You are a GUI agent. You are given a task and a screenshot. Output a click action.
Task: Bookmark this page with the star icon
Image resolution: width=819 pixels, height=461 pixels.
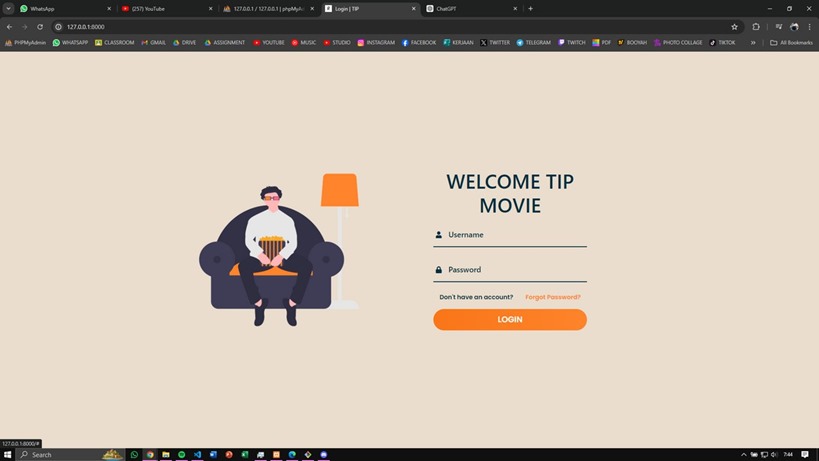click(x=735, y=27)
